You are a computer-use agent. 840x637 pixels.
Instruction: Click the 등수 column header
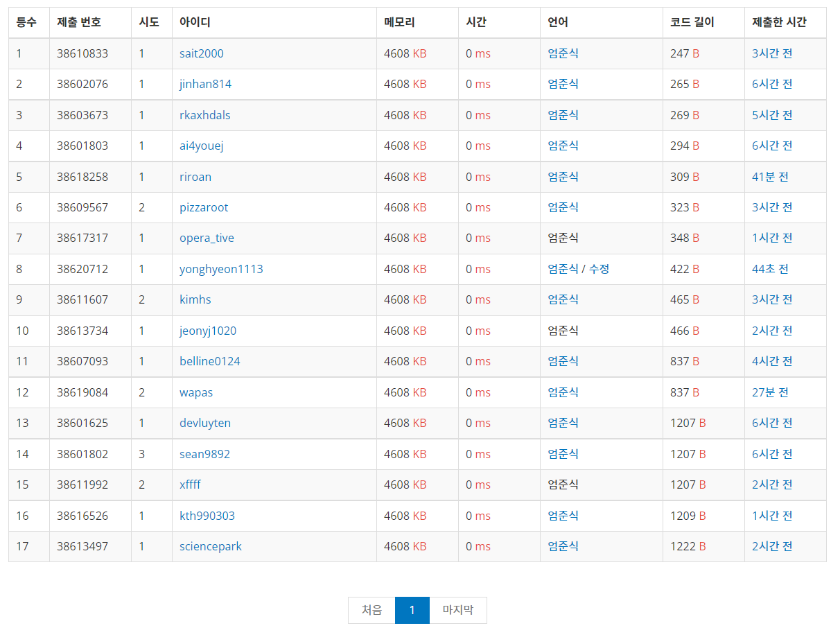tap(29, 22)
